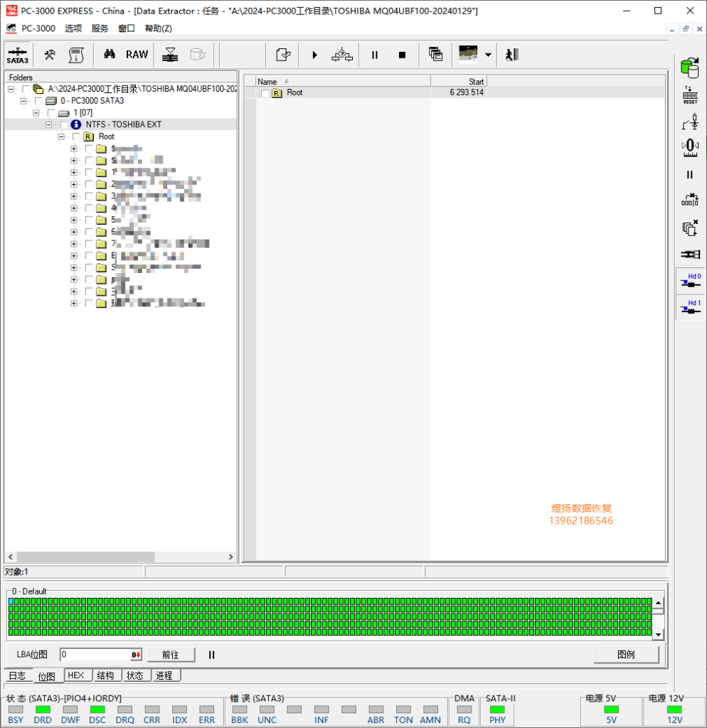Open the 窗口 menu
Viewport: 707px width, 728px height.
[127, 28]
